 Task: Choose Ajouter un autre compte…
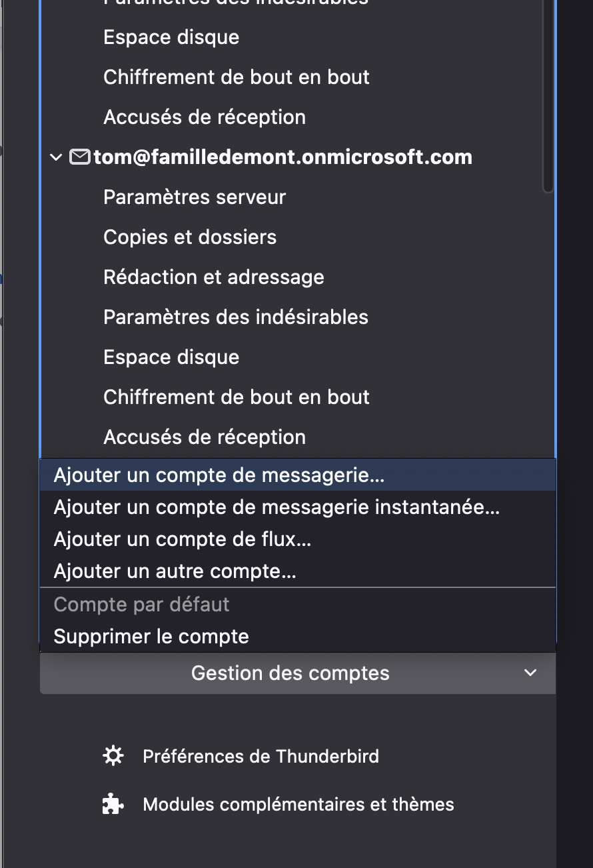coord(175,571)
